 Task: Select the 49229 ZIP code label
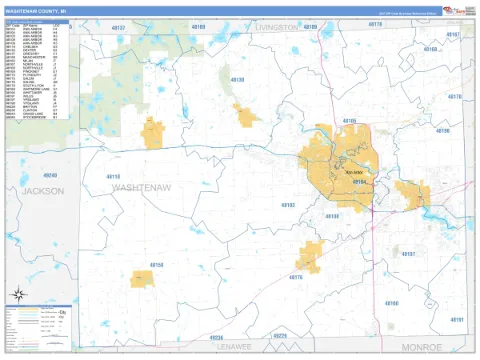[x=280, y=336]
